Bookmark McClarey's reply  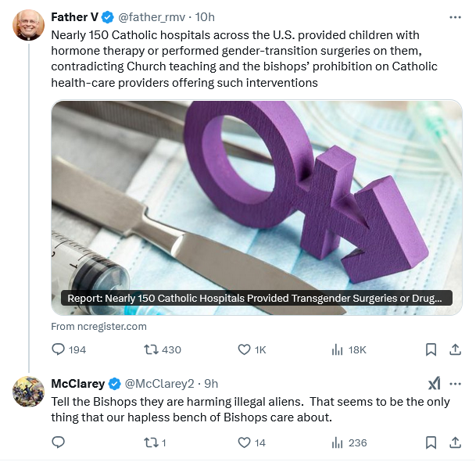pyautogui.click(x=431, y=442)
